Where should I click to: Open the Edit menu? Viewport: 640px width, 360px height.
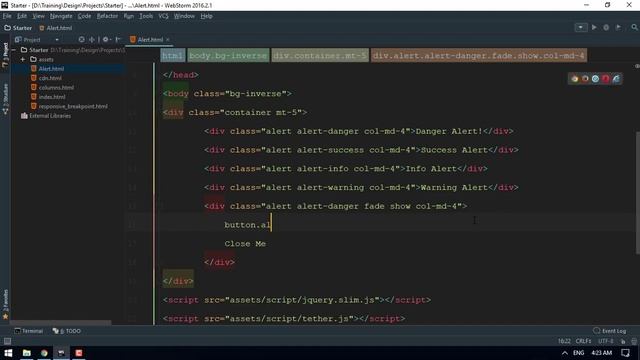(x=22, y=16)
